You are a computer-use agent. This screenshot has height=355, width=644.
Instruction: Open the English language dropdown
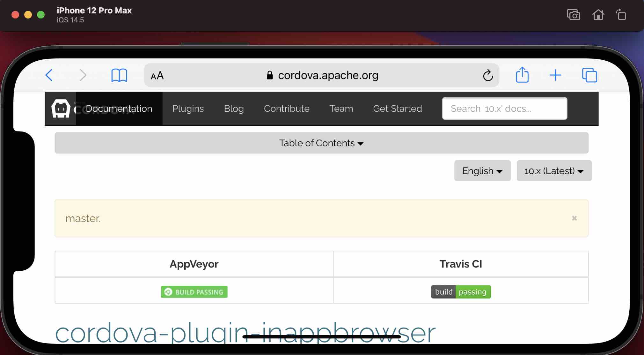pyautogui.click(x=482, y=171)
